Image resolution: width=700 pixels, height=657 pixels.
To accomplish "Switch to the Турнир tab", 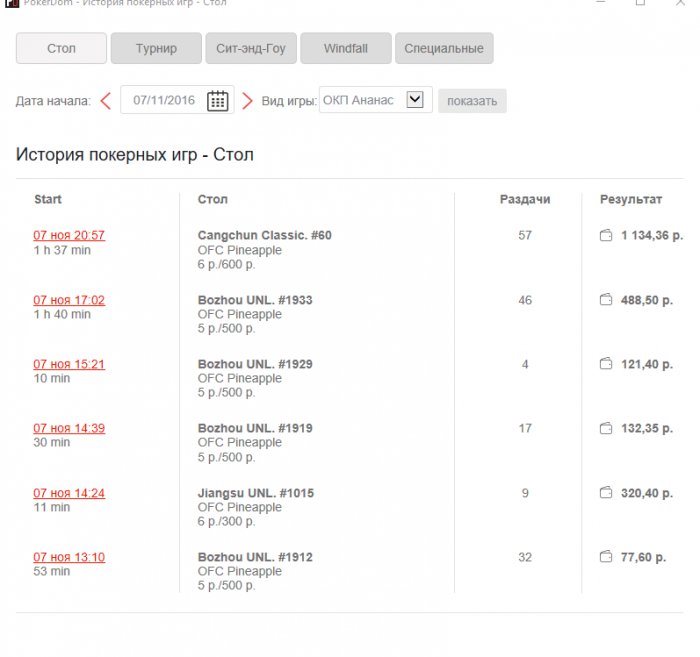I will (x=156, y=48).
